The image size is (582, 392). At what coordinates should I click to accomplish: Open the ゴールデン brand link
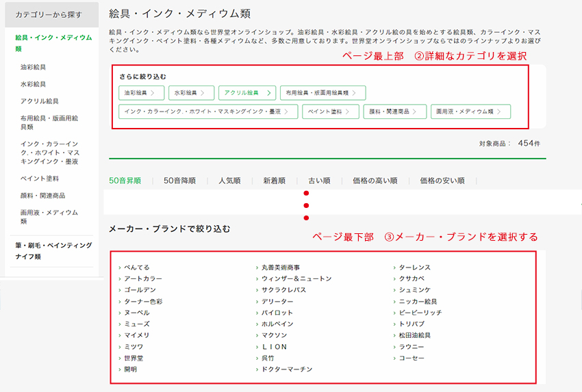(x=140, y=289)
